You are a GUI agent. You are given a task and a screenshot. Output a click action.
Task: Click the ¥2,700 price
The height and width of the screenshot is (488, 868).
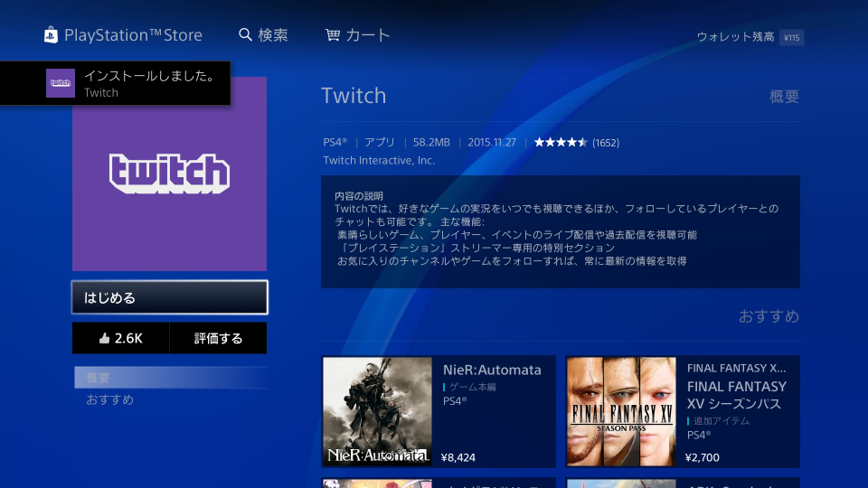pyautogui.click(x=703, y=457)
